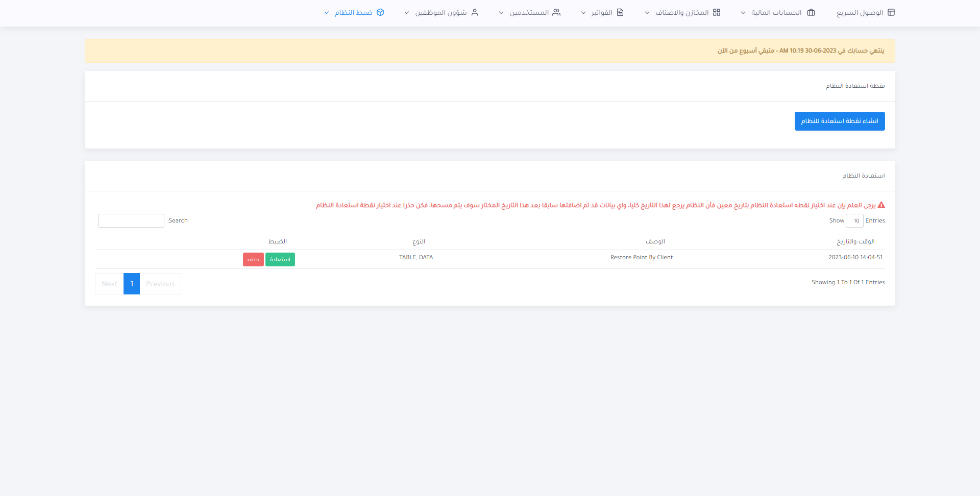
Task: Expand the المخازن والاصناف dropdown chevron
Action: pyautogui.click(x=647, y=13)
